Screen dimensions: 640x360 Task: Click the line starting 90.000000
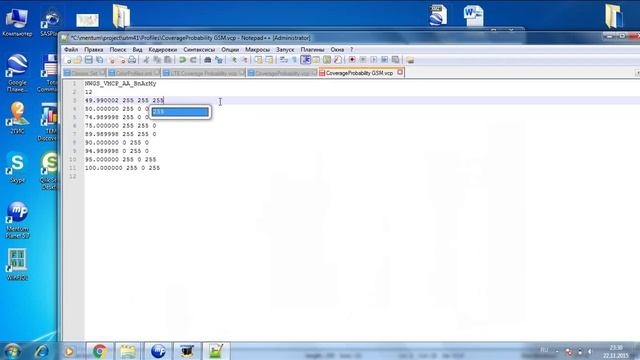[x=117, y=142]
